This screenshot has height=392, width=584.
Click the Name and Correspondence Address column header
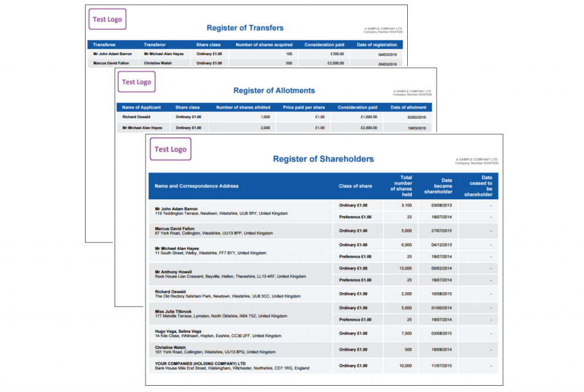197,186
